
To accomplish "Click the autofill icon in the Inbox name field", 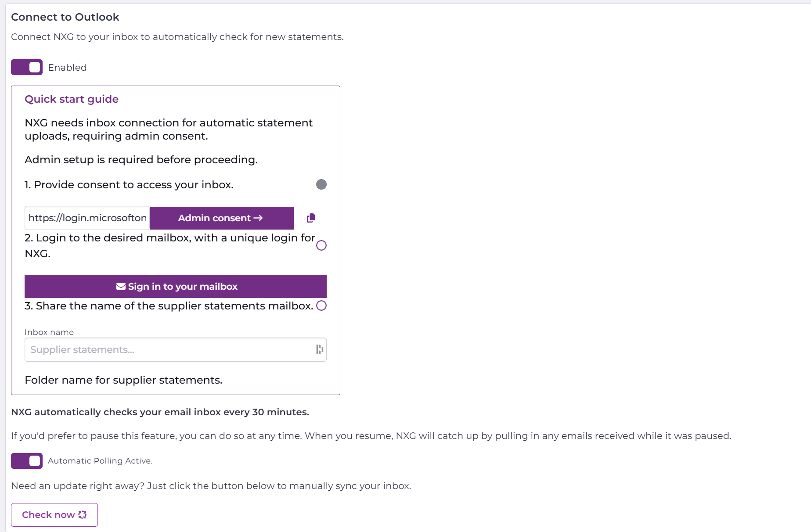I will [320, 349].
